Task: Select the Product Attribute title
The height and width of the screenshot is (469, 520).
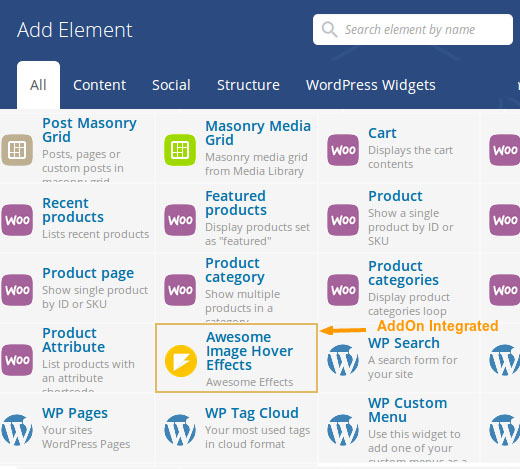Action: click(74, 340)
